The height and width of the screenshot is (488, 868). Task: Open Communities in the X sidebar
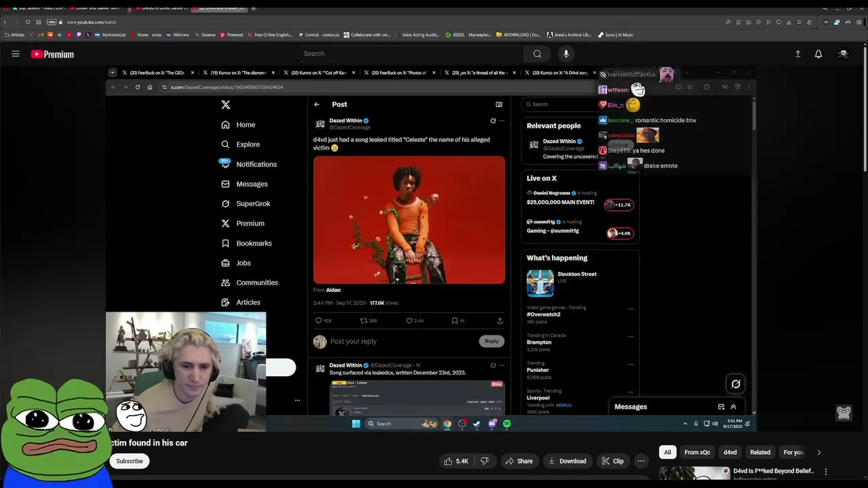[x=250, y=283]
